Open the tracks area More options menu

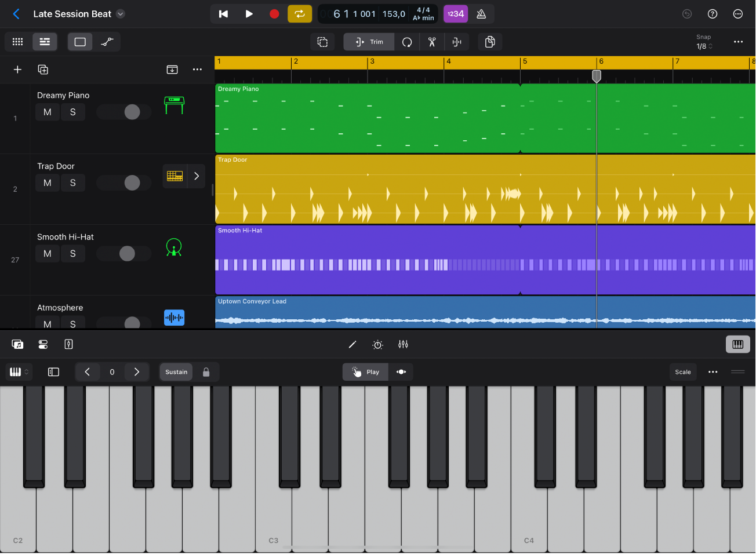(x=197, y=69)
